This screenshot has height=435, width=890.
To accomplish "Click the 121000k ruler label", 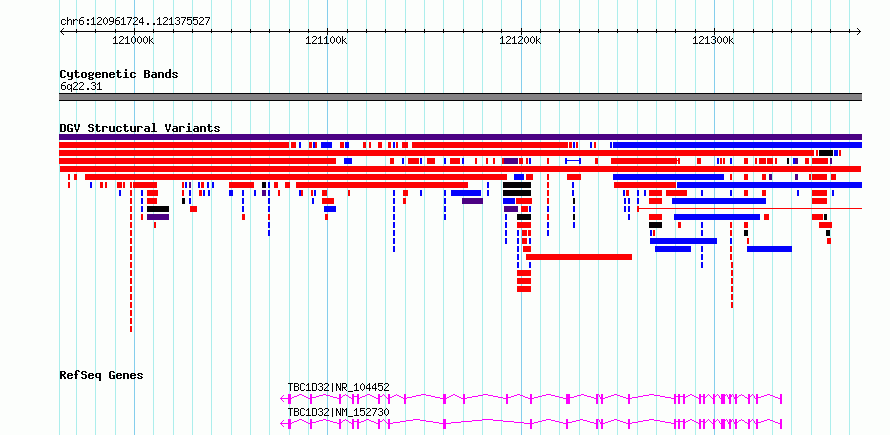I will point(134,40).
